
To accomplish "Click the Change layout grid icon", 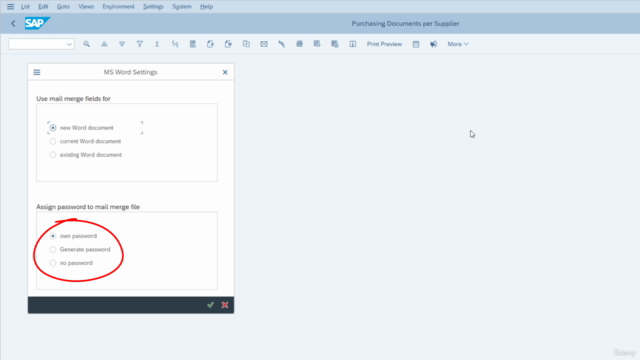I will pyautogui.click(x=300, y=44).
